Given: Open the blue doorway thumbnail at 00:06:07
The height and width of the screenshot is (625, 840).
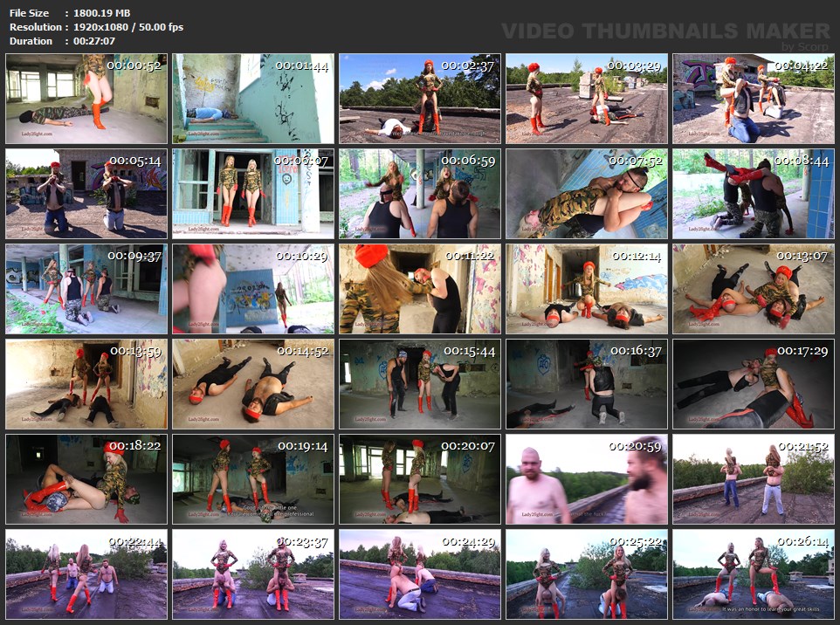Looking at the screenshot, I should pyautogui.click(x=252, y=194).
